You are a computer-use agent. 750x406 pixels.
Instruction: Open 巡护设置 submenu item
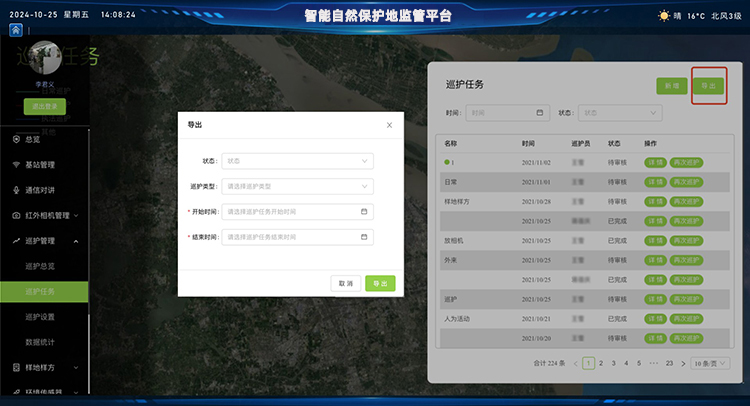40,317
